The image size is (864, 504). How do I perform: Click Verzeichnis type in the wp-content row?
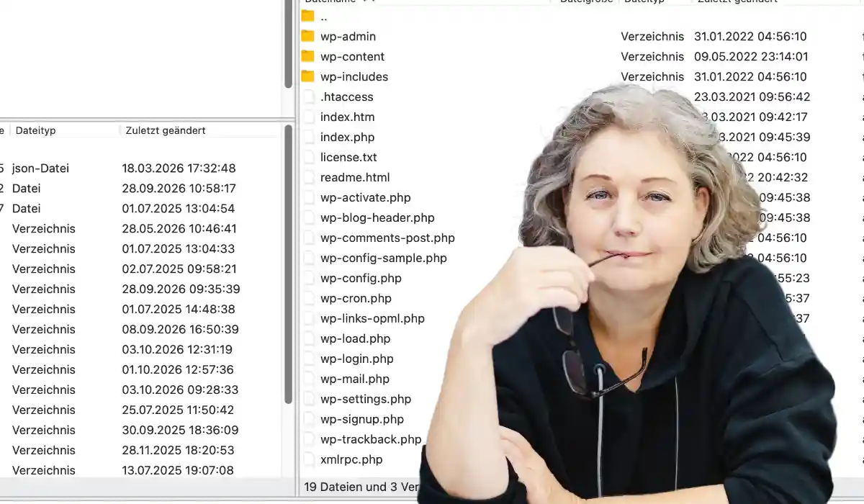click(x=652, y=56)
